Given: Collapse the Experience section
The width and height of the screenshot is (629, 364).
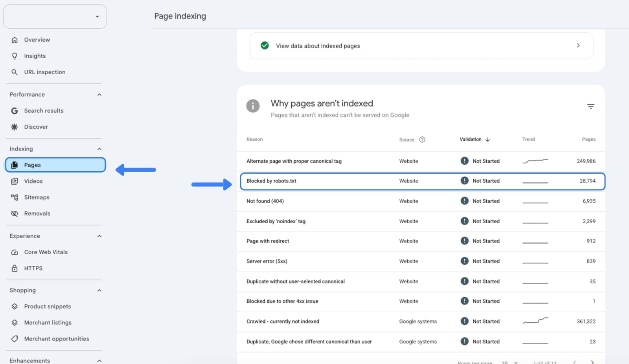Looking at the screenshot, I should (99, 236).
